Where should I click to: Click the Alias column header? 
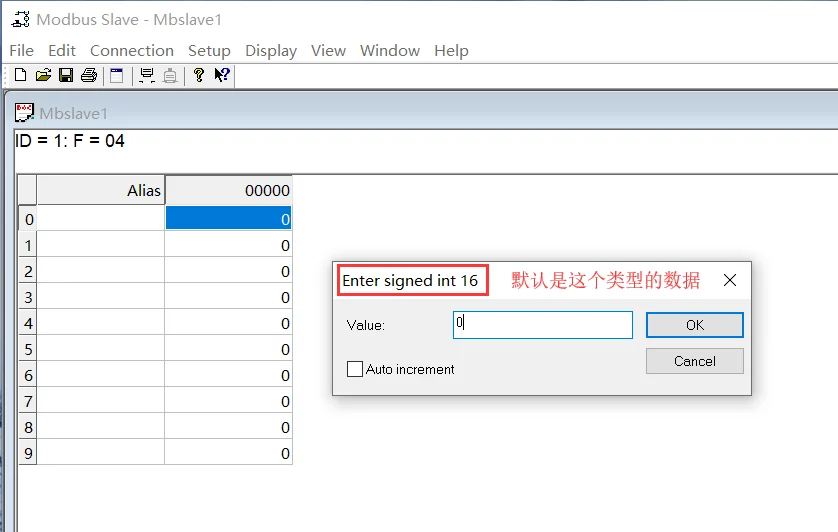coord(100,190)
